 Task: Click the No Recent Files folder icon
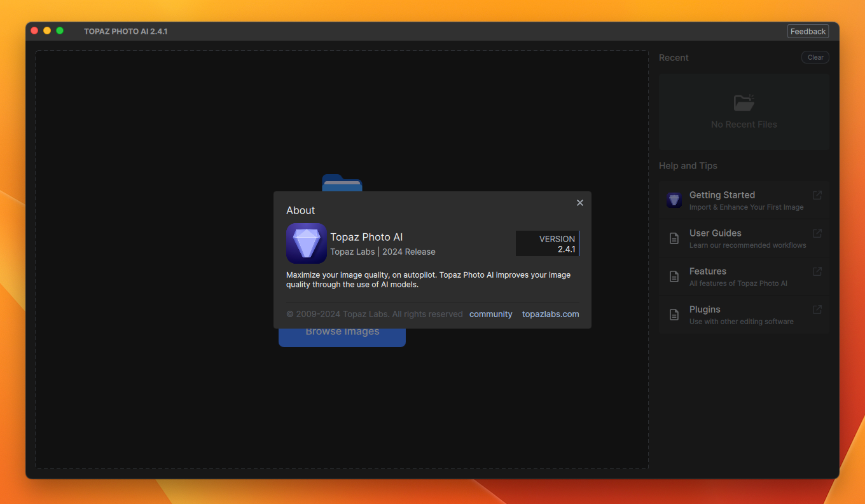tap(744, 102)
